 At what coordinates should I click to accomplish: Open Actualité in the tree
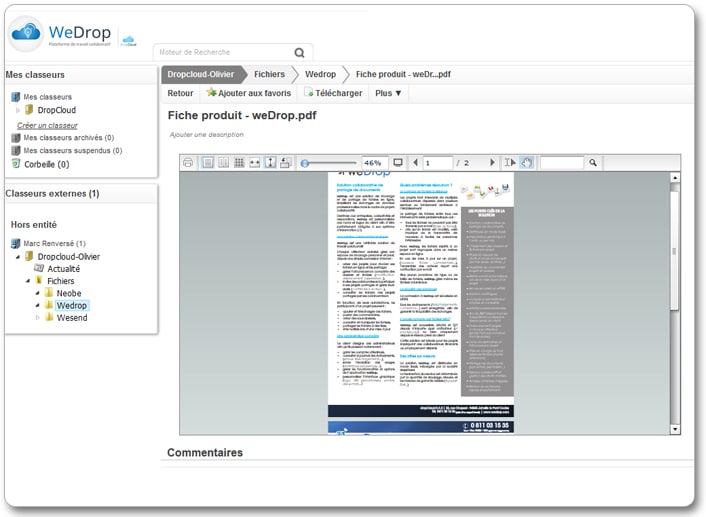coord(63,269)
